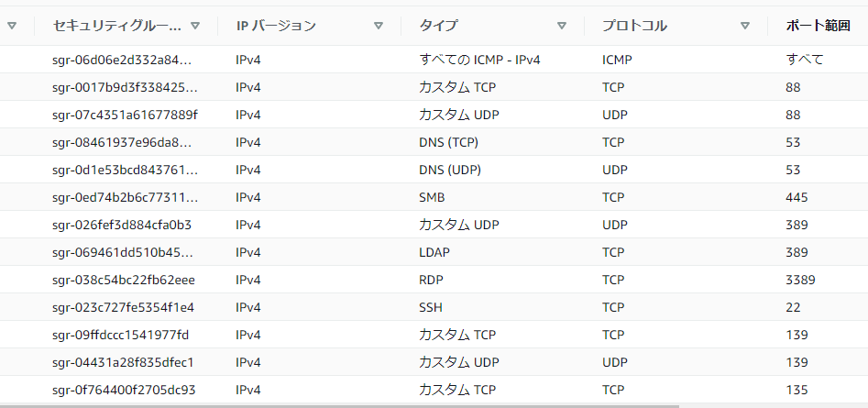Select rule ID sgr-07c4351a61677889f
This screenshot has width=868, height=408.
[x=125, y=115]
